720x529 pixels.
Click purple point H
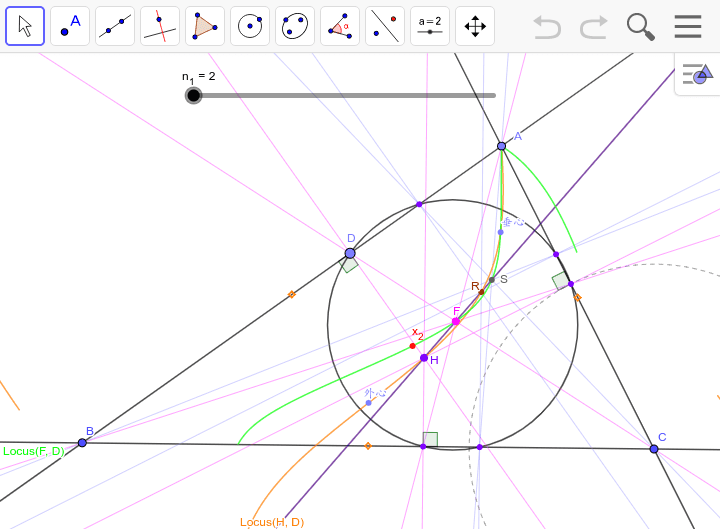424,358
